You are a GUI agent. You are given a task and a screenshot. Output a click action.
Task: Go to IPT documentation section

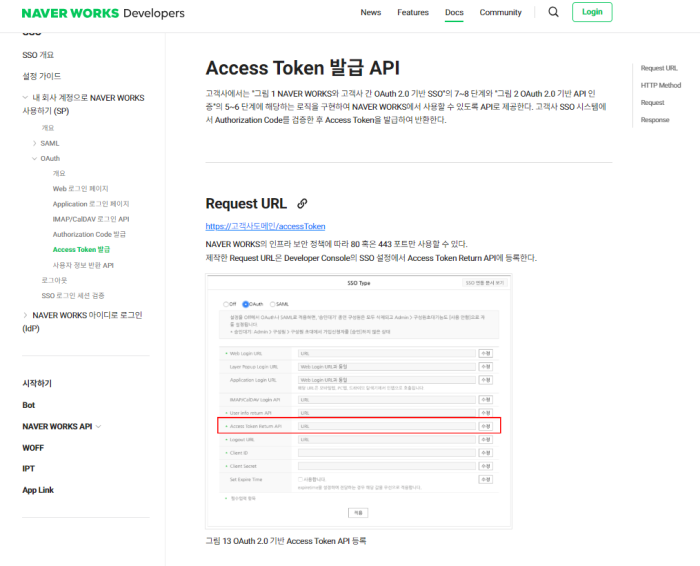pos(28,469)
